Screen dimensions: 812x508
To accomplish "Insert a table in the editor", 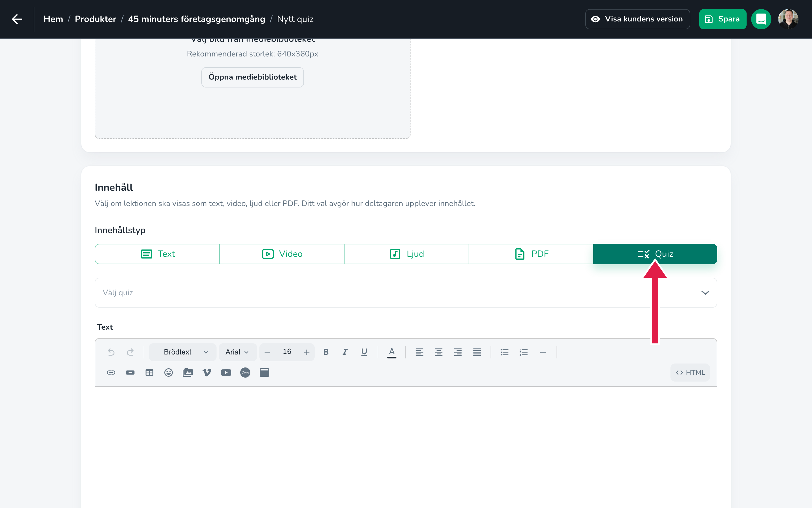I will 149,373.
